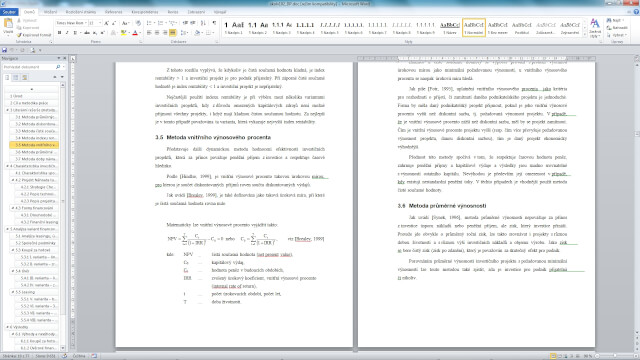Viewport: 640px width, 360px height.
Task: Jump to heading 3.6 in navigation pane
Action: [x=36, y=152]
